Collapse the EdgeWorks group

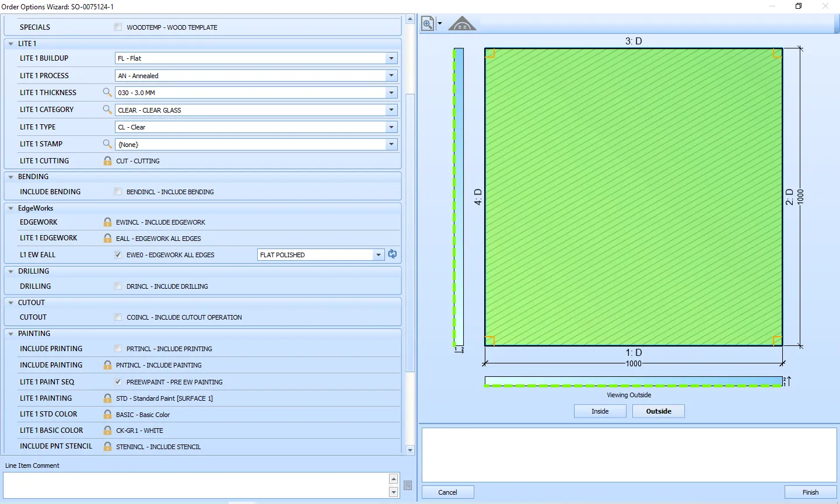11,208
